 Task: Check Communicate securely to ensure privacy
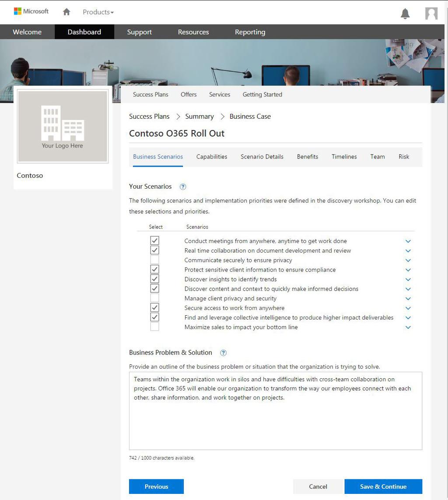[154, 260]
